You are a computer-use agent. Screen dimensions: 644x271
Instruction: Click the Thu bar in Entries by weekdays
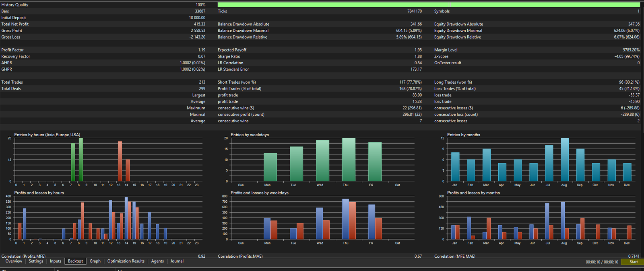(349, 160)
